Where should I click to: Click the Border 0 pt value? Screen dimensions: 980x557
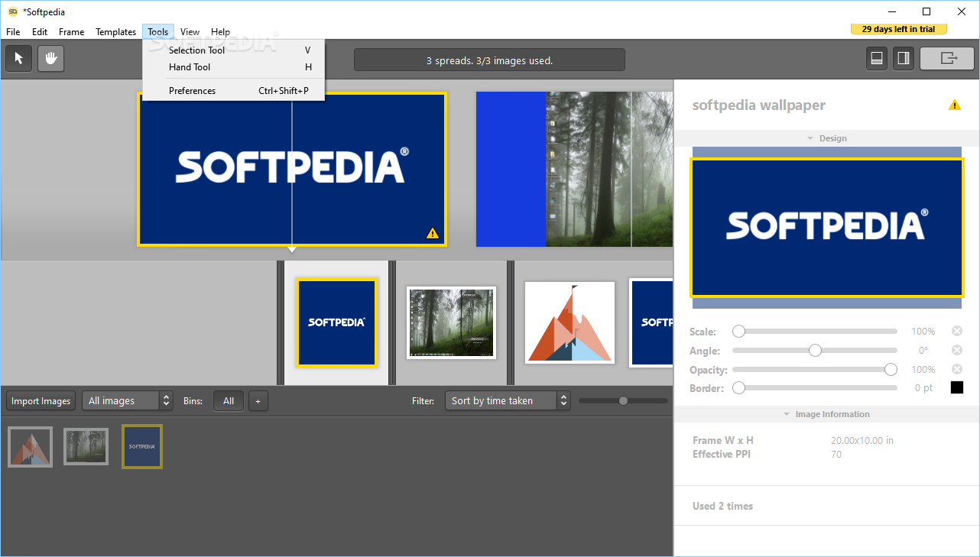point(924,388)
